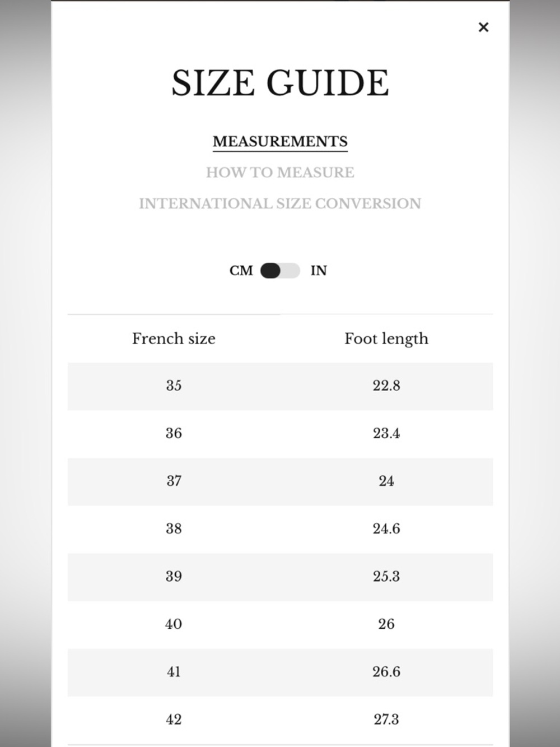Toggle the CM/IN unit switch
Screen dimensions: 560x747
280,271
